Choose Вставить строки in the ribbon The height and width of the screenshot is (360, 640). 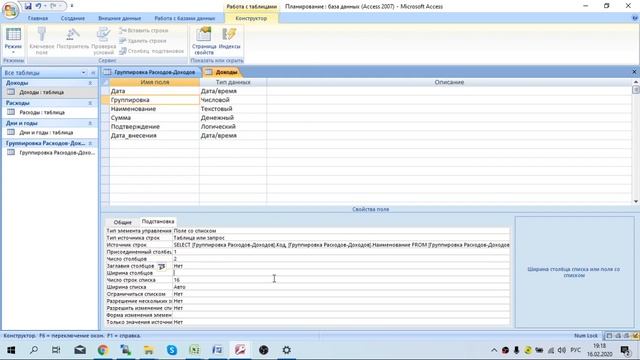[x=144, y=31]
